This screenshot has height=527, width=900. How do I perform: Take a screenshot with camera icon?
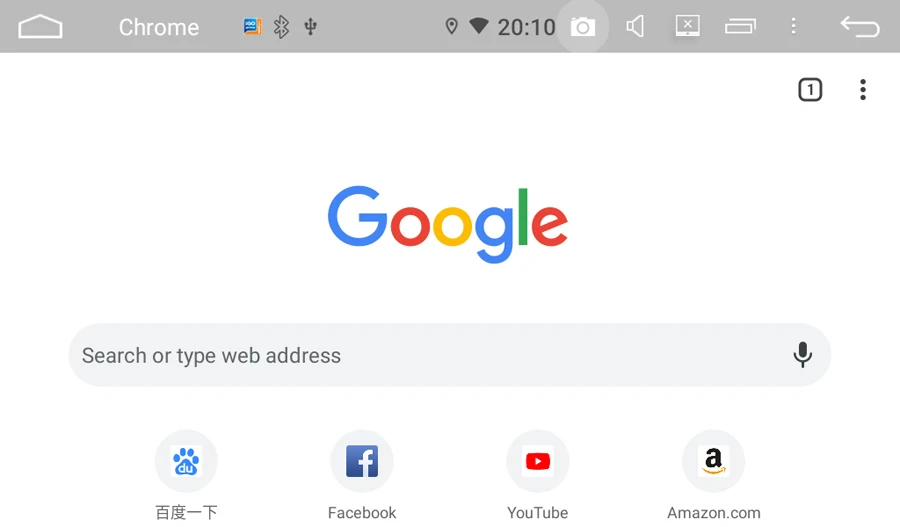(x=583, y=26)
